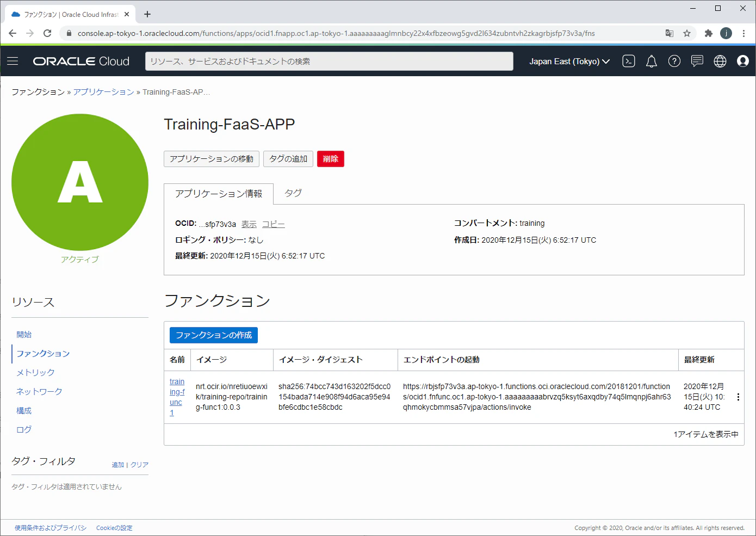
Task: Click the translate page icon in the address bar
Action: [670, 33]
